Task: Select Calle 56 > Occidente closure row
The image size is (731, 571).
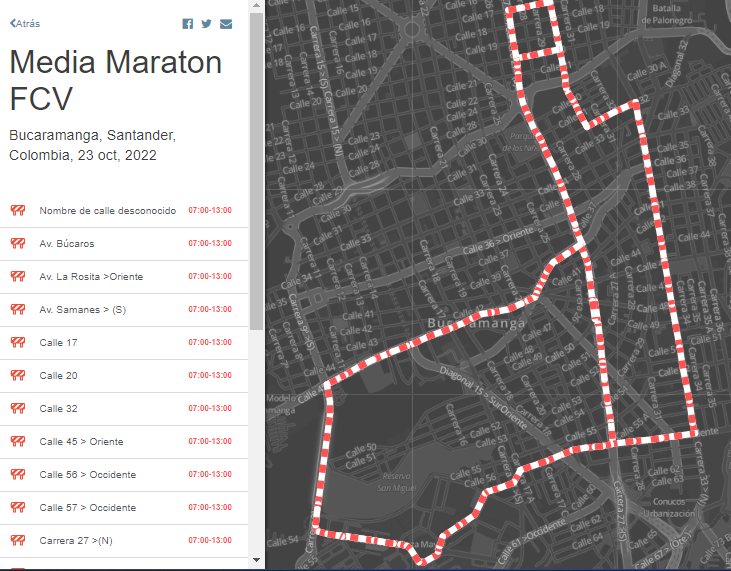Action: pos(124,475)
